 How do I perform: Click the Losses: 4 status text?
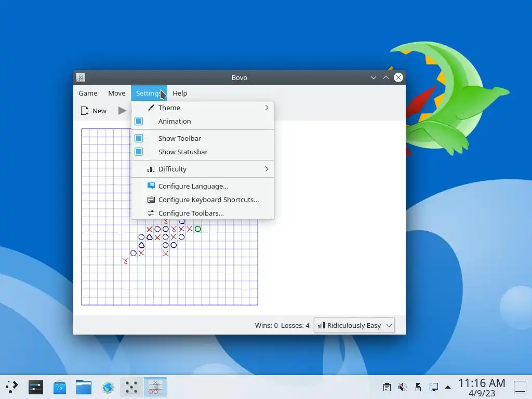(295, 325)
